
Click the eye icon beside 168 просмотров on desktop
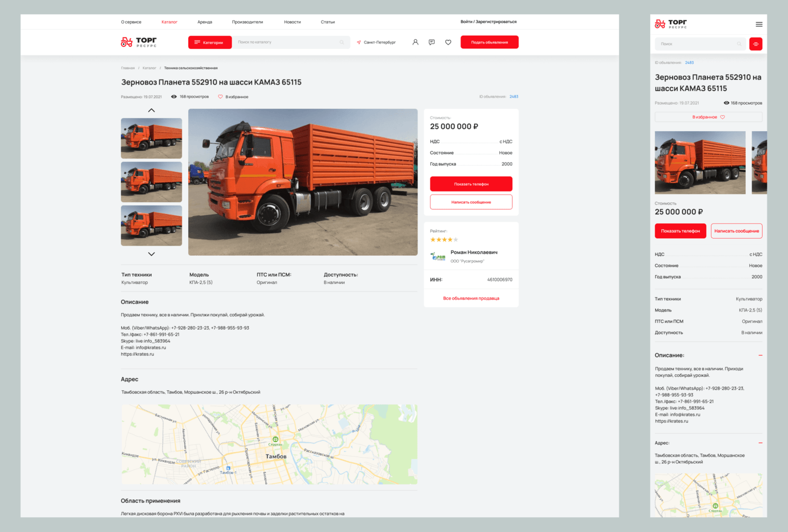(174, 96)
